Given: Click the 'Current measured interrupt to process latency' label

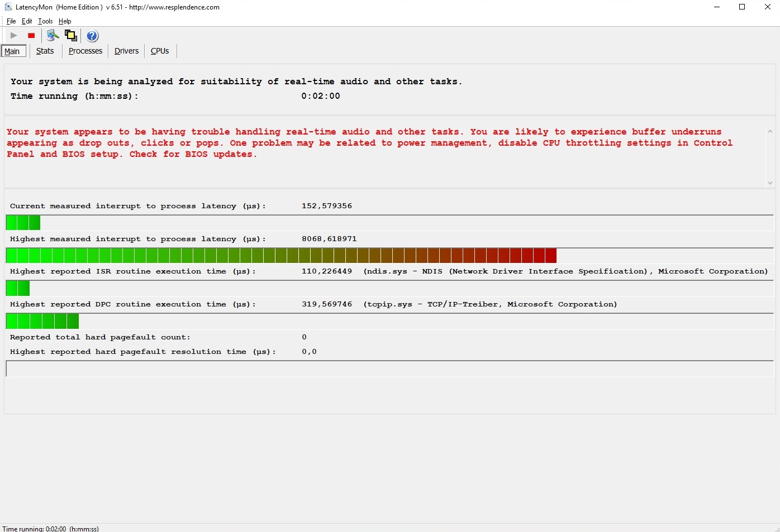Looking at the screenshot, I should tap(138, 206).
